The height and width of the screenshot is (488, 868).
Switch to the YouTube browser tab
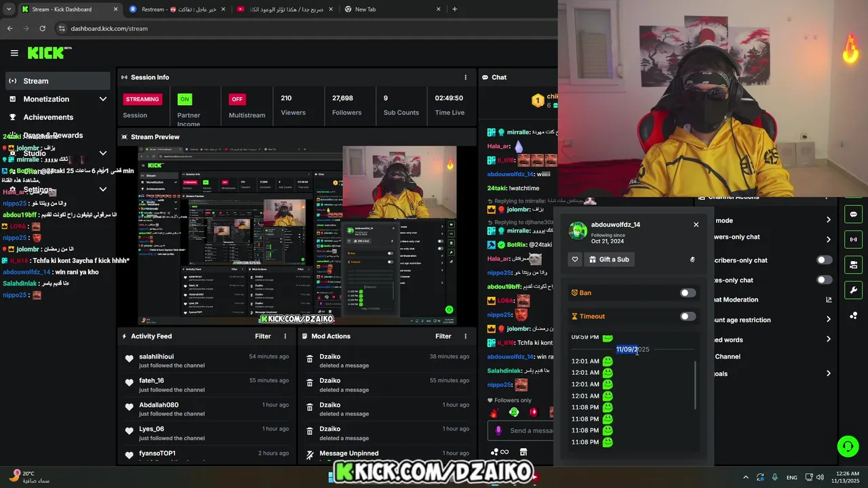(285, 9)
